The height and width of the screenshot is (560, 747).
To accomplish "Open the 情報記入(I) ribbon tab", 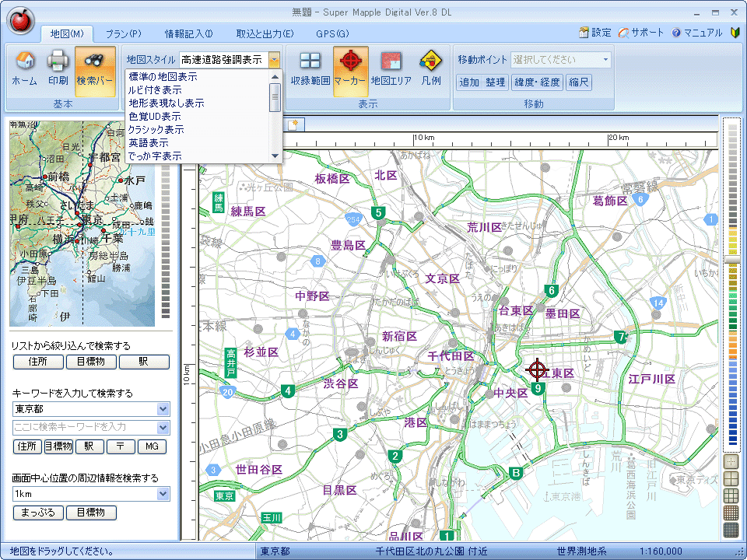I will 188,33.
